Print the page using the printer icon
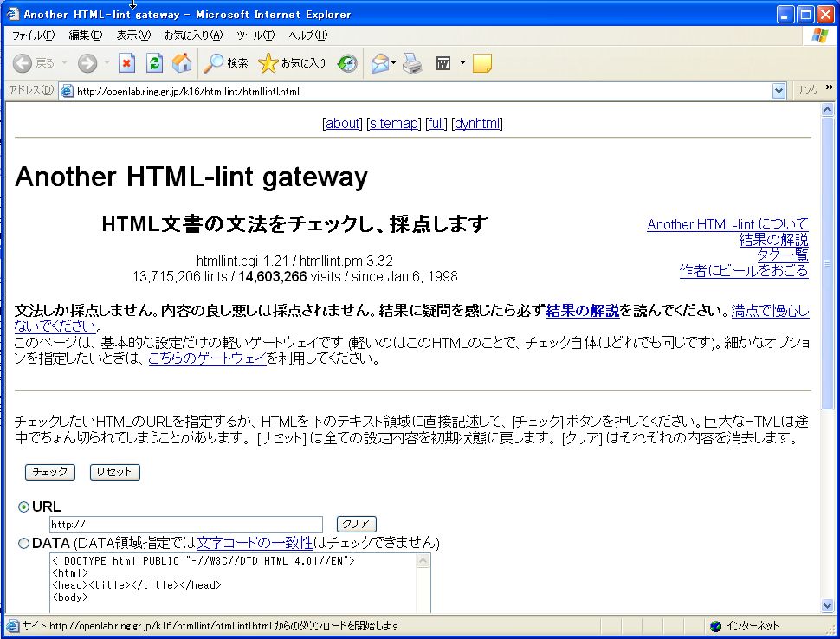This screenshot has width=840, height=639. click(x=412, y=63)
